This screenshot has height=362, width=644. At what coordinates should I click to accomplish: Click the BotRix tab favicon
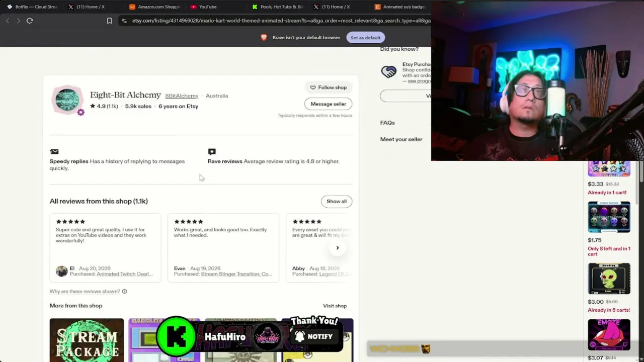click(x=10, y=7)
